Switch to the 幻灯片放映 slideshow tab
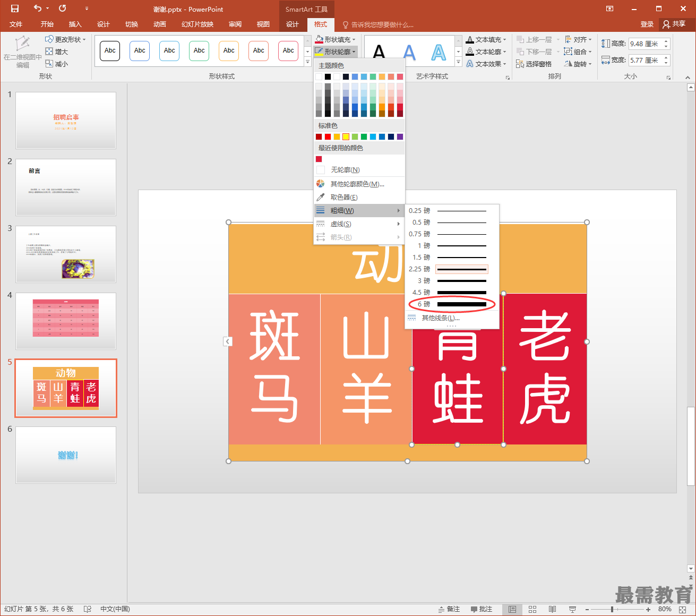The width and height of the screenshot is (696, 616). coord(197,24)
